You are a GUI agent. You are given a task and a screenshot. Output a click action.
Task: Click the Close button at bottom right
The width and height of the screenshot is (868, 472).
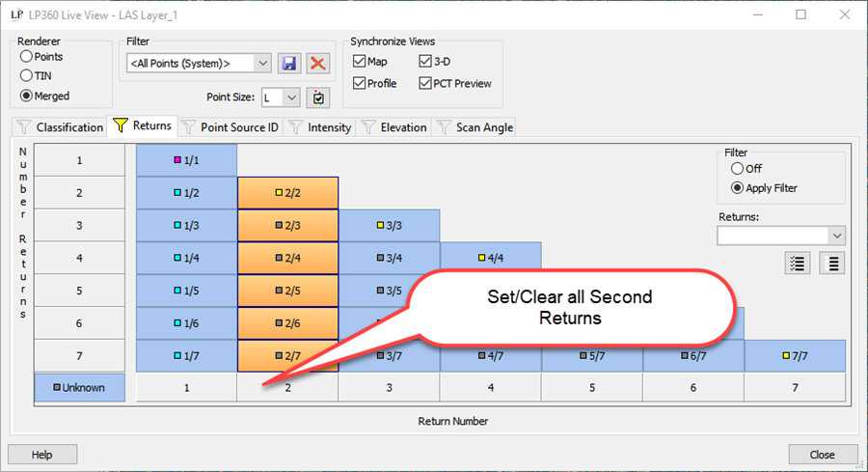pyautogui.click(x=823, y=455)
